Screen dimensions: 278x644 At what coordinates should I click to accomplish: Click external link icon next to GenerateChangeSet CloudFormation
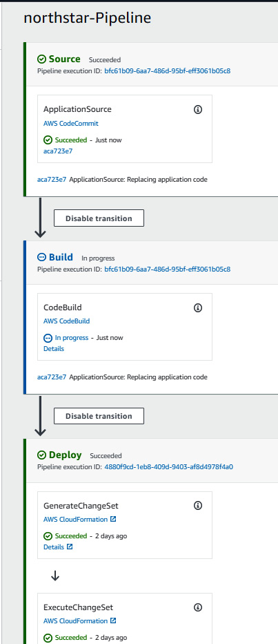[113, 519]
